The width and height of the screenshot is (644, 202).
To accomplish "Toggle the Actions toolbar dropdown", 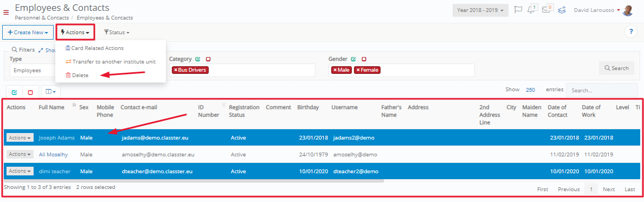I will (75, 32).
